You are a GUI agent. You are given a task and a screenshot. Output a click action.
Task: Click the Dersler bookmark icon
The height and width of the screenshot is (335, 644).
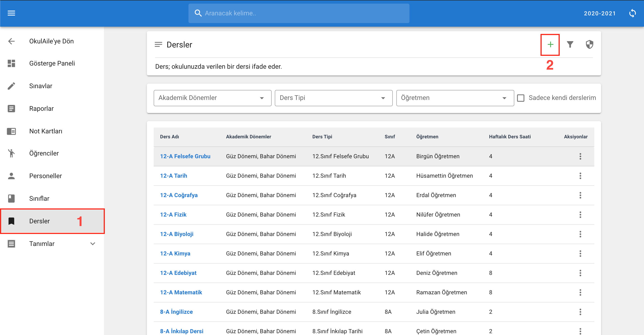[x=11, y=221]
